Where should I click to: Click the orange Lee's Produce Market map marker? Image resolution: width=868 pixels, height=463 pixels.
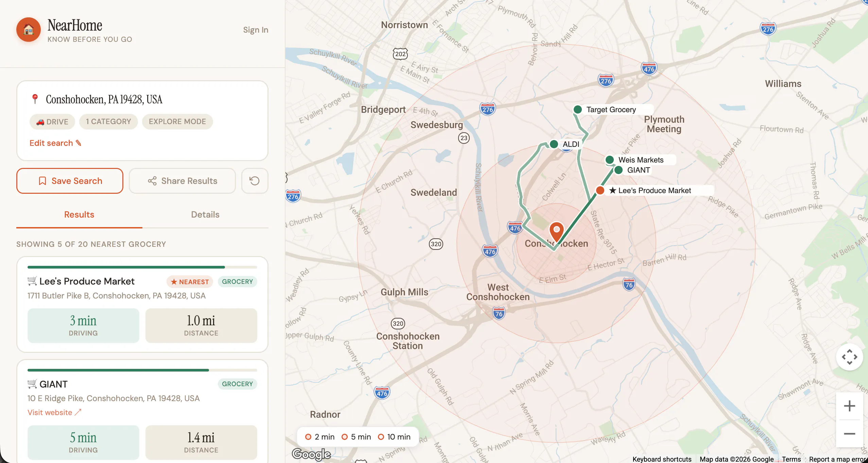click(x=600, y=190)
